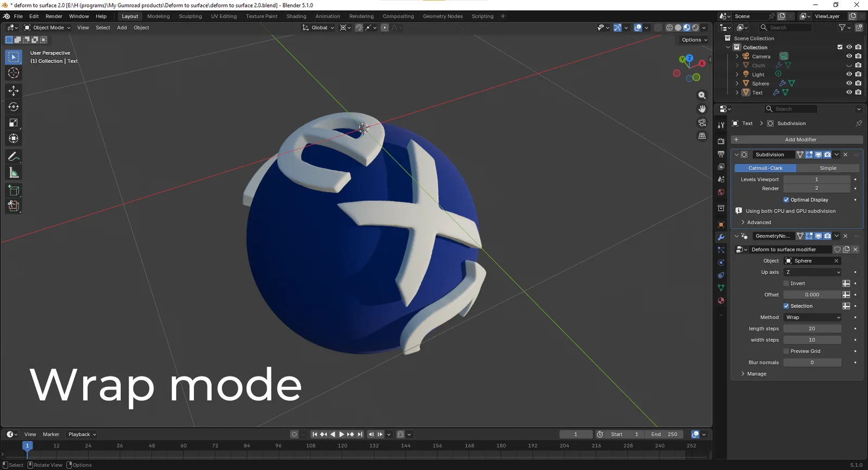Open the Physics properties tab
The image size is (868, 470).
(721, 263)
